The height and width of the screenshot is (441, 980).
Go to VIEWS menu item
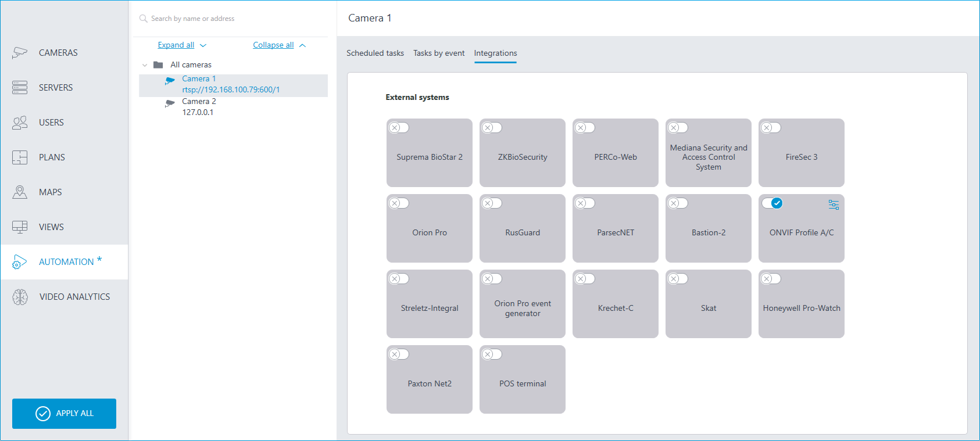click(x=64, y=227)
